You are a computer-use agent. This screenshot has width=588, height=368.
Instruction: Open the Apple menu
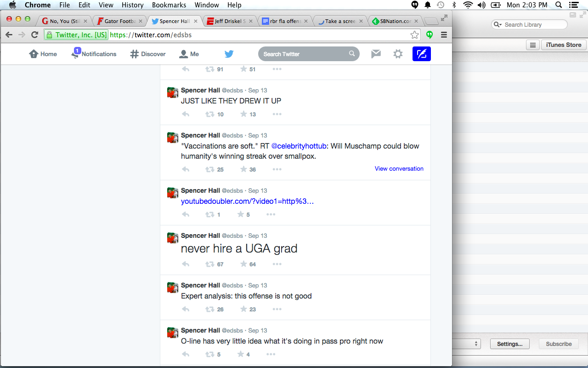(x=12, y=5)
